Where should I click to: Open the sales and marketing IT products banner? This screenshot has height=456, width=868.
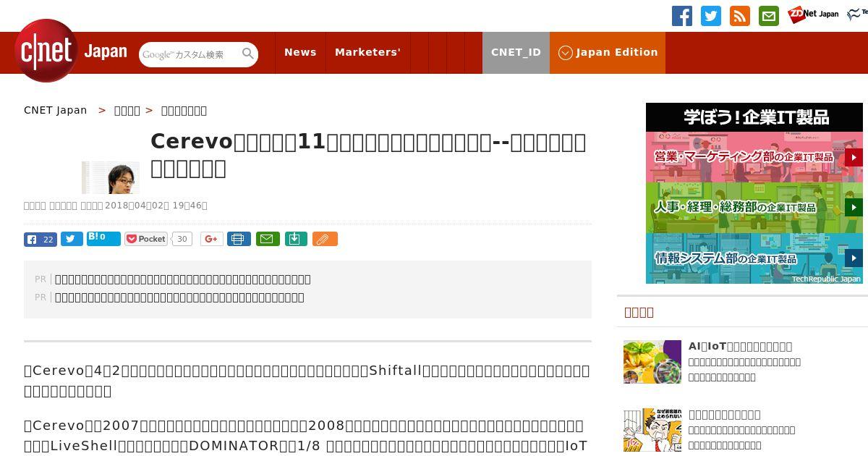(x=754, y=157)
